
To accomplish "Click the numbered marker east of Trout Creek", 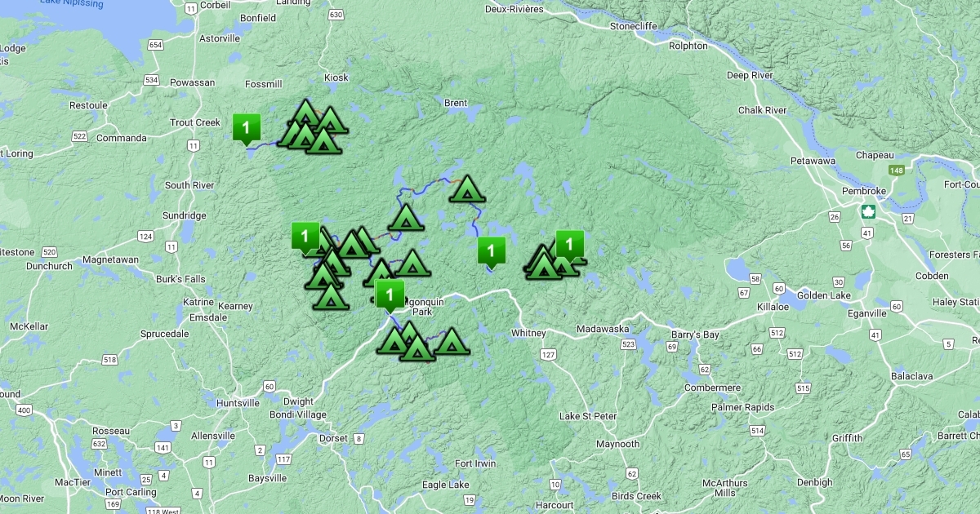I will point(246,128).
